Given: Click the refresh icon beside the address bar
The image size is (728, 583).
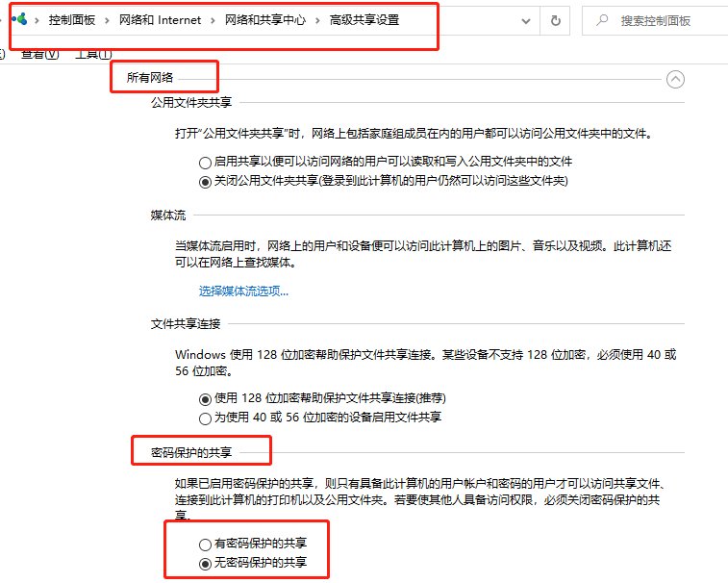Looking at the screenshot, I should tap(555, 20).
